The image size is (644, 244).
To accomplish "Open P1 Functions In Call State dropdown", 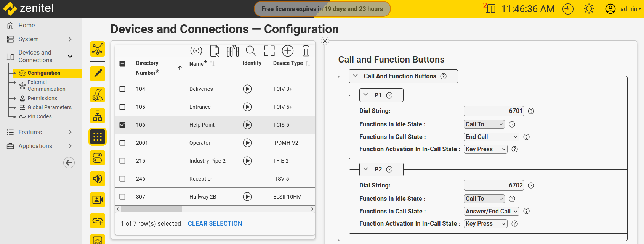I will point(491,137).
